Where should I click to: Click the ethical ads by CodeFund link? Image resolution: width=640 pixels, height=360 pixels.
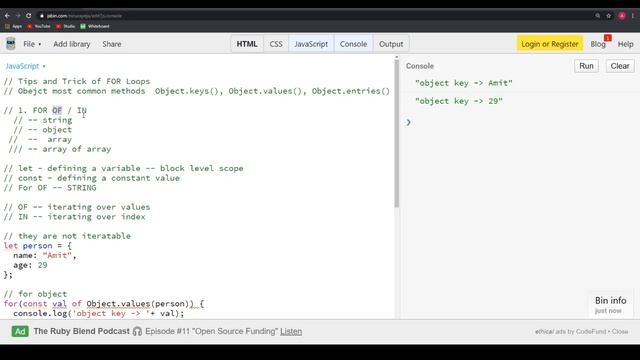(571, 331)
